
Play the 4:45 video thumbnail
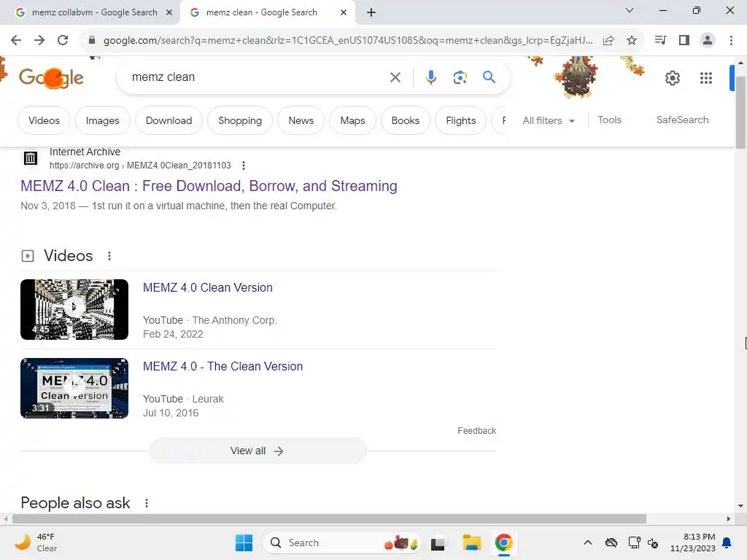pyautogui.click(x=74, y=309)
